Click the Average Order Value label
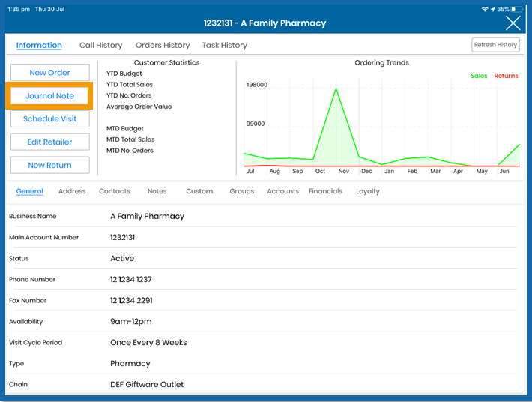The image size is (532, 402). (x=139, y=106)
